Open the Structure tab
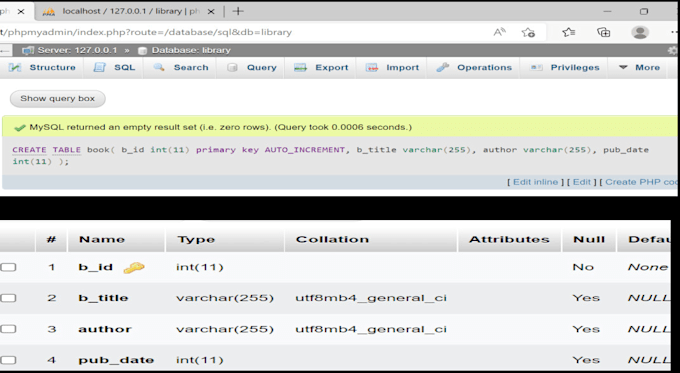 pos(42,68)
